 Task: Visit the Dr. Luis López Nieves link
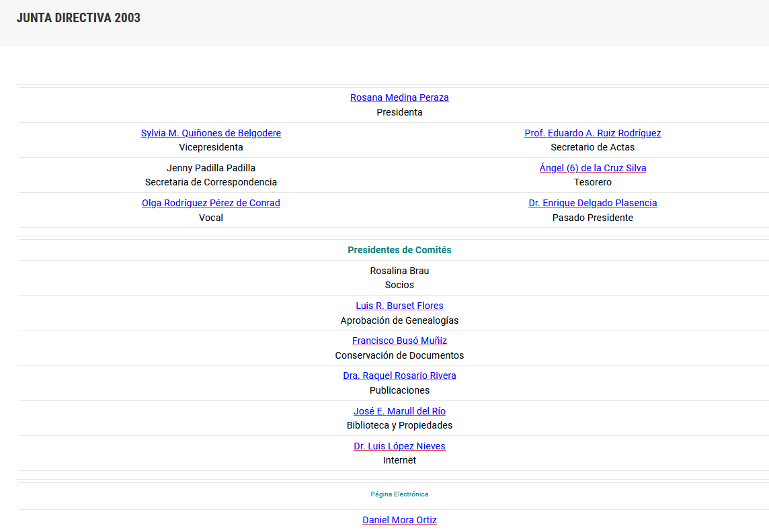(399, 446)
